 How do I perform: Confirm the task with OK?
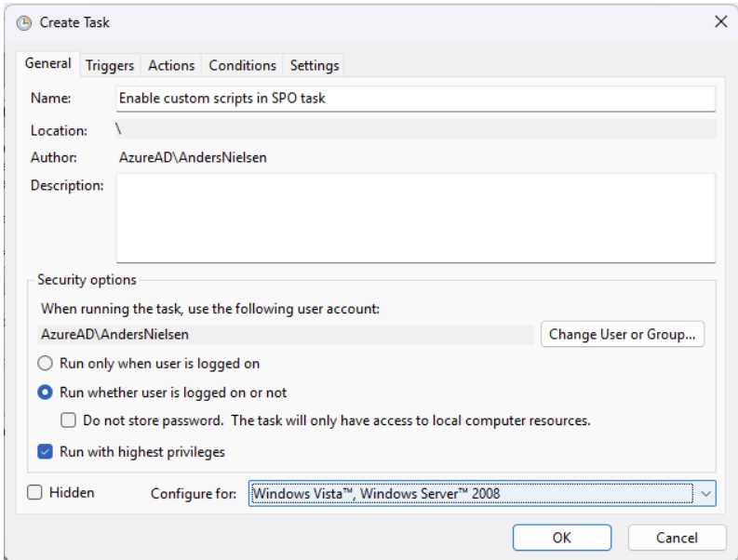click(x=561, y=538)
